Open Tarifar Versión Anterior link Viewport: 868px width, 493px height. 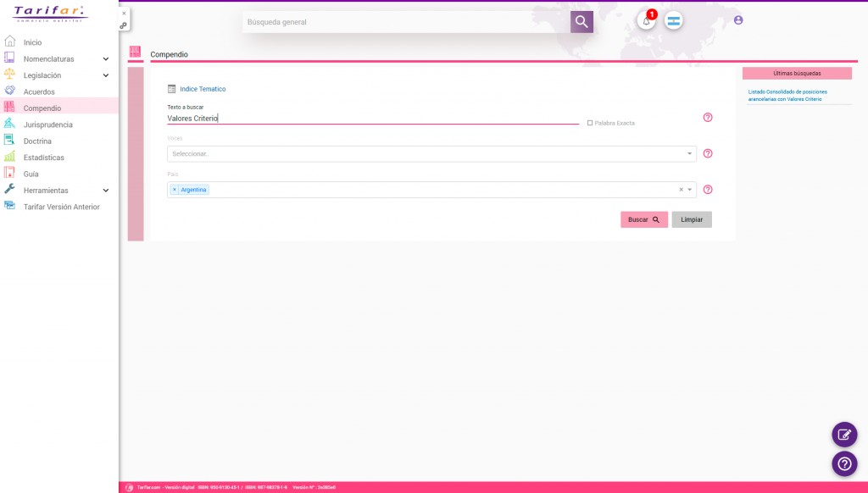click(x=61, y=207)
